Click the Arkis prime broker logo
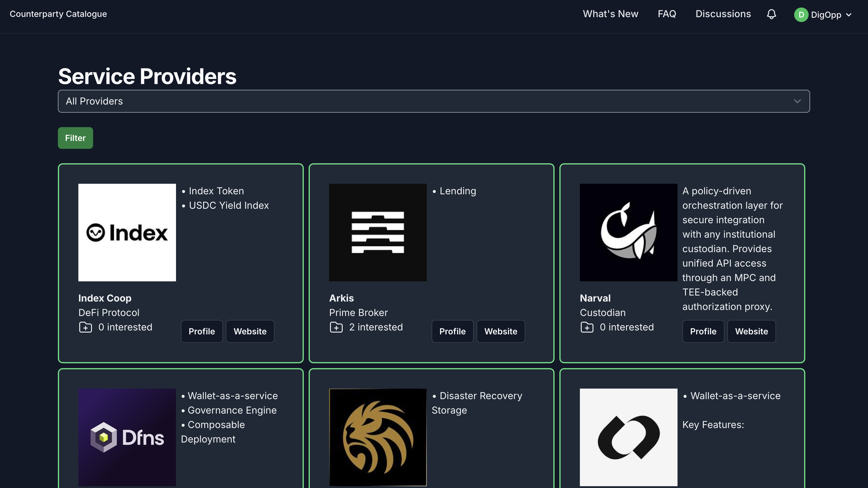 click(x=378, y=232)
